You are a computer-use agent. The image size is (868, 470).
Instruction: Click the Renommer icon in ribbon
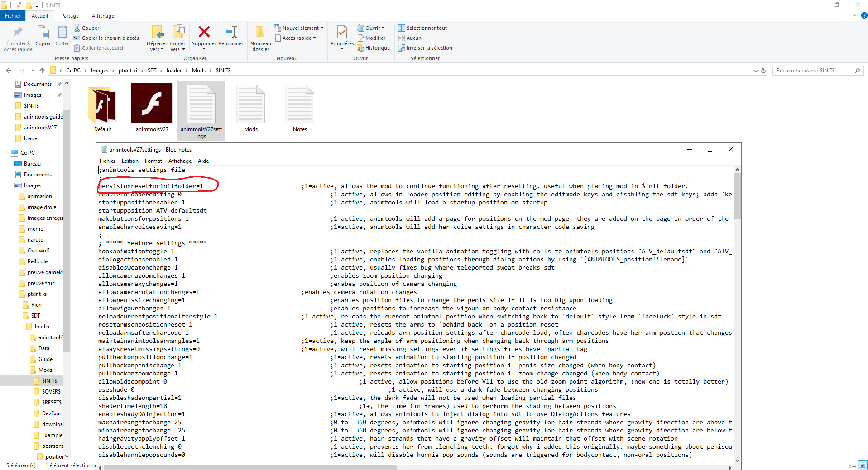pyautogui.click(x=230, y=32)
